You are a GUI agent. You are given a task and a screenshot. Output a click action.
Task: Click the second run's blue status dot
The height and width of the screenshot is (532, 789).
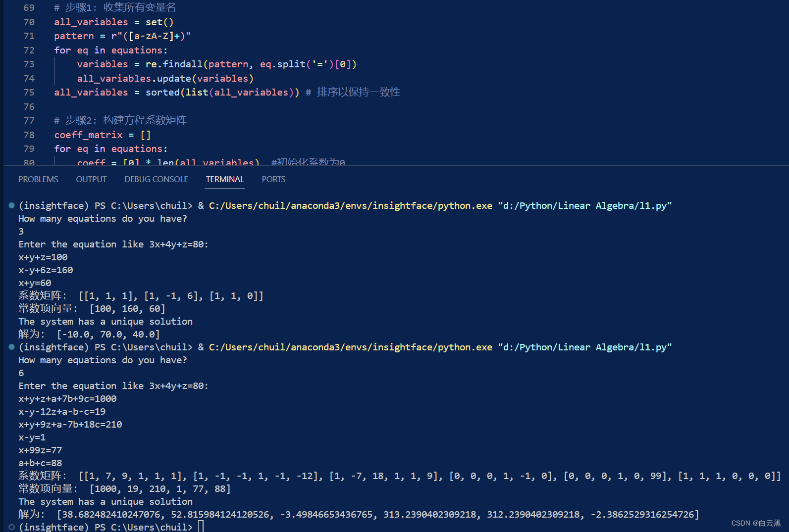pyautogui.click(x=11, y=347)
